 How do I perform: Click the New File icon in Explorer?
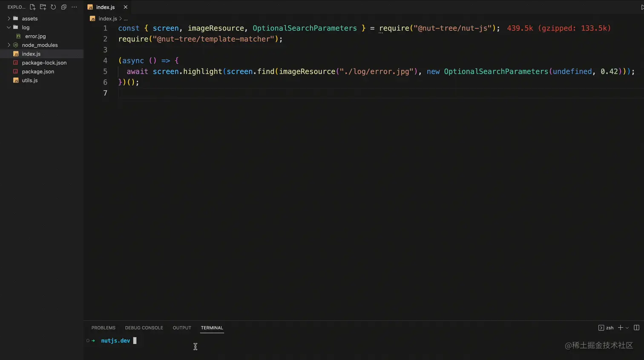(x=32, y=7)
